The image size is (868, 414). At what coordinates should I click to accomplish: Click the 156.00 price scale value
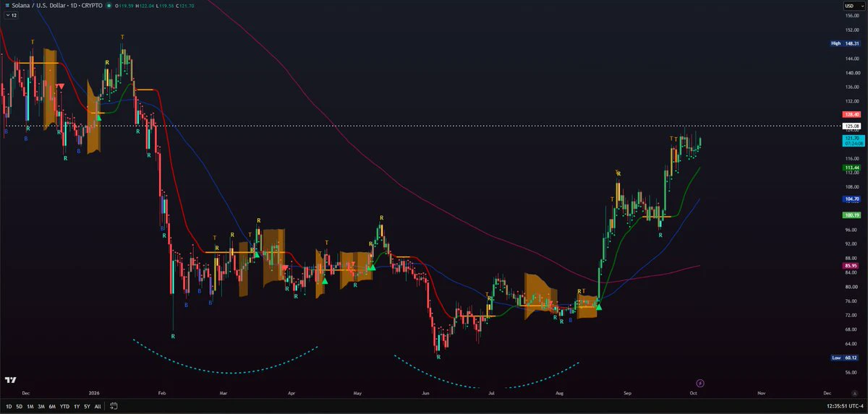coord(851,16)
